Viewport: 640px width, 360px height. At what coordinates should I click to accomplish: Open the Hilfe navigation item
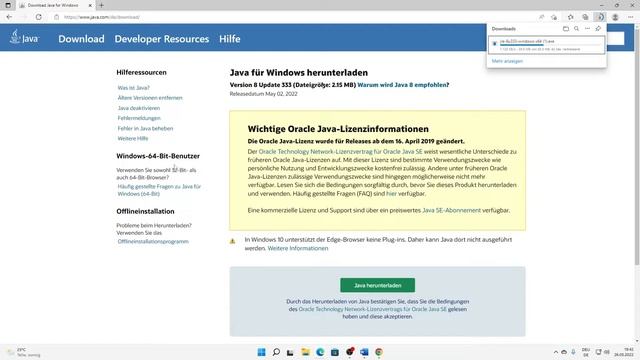point(229,39)
